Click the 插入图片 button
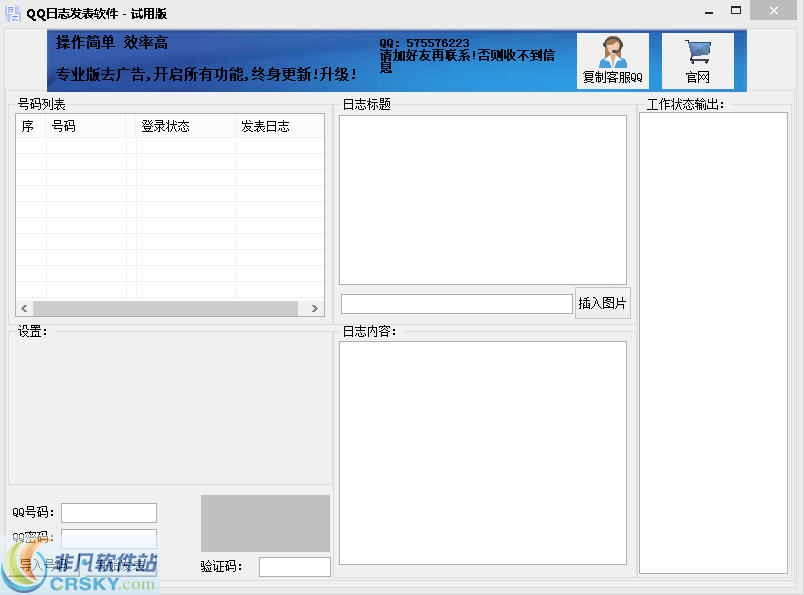The width and height of the screenshot is (804, 595). pyautogui.click(x=602, y=303)
